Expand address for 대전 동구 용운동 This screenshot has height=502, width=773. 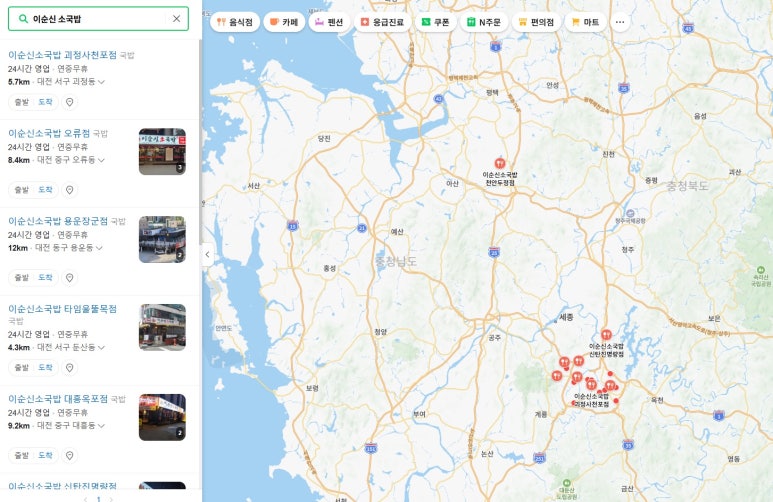(100, 248)
